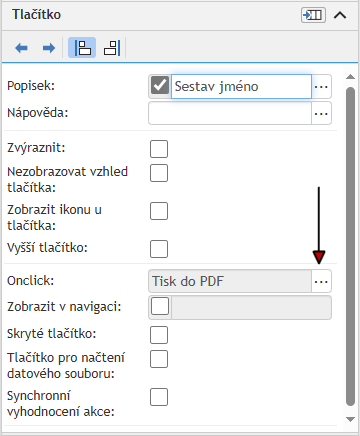Open the ellipsis button next to Popisek
The width and height of the screenshot is (360, 436).
point(321,87)
